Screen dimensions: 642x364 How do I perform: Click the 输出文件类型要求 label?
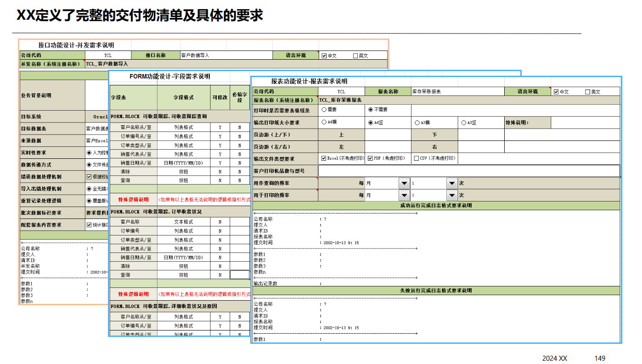(285, 159)
